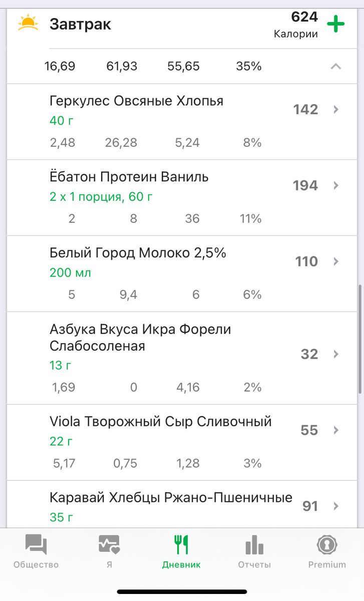Tap the 40 г serving size
The width and height of the screenshot is (364, 601).
60,121
